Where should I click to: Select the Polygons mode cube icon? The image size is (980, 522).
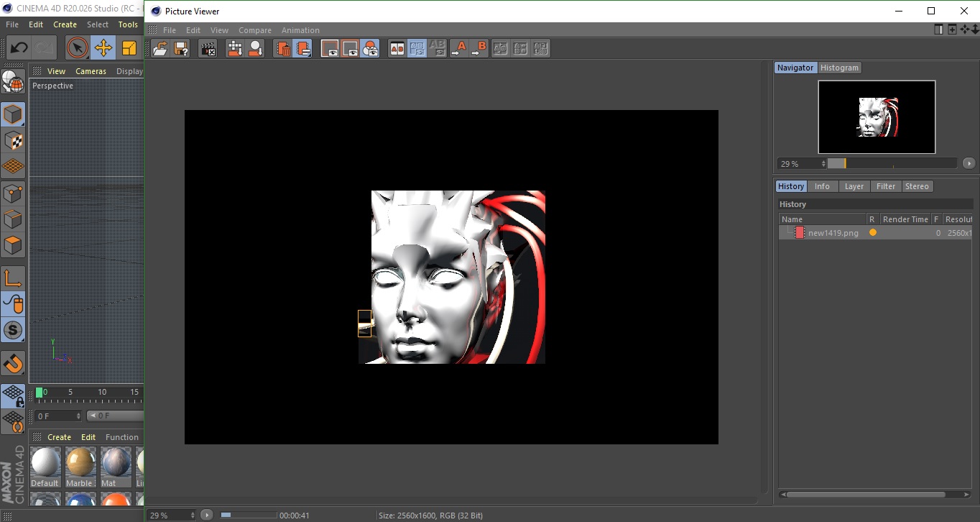[13, 245]
